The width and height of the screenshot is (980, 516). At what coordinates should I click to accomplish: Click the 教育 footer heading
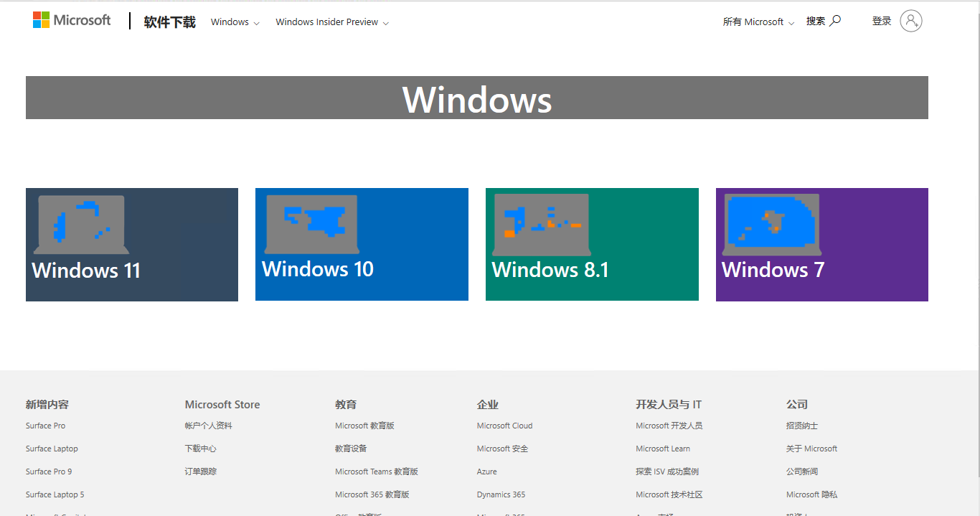pyautogui.click(x=346, y=404)
